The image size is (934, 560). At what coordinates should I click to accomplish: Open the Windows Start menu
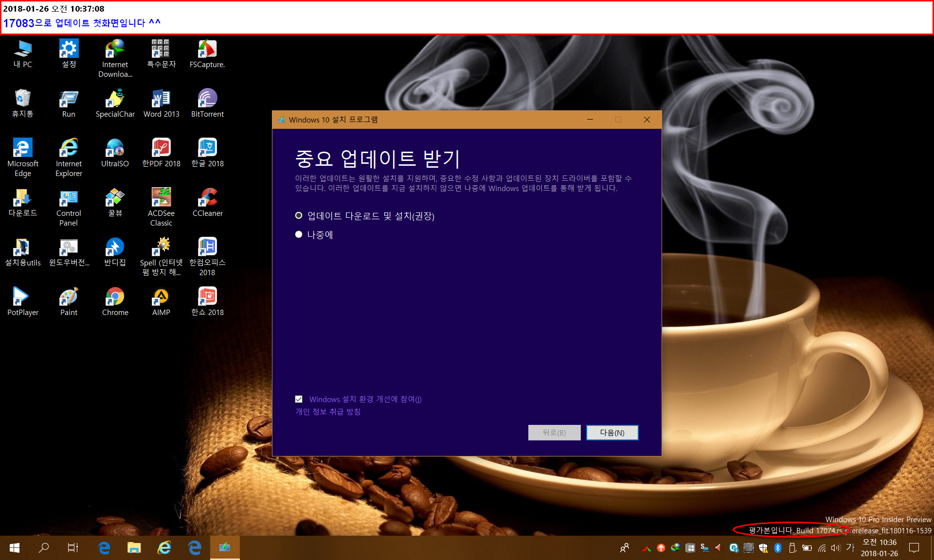(15, 548)
